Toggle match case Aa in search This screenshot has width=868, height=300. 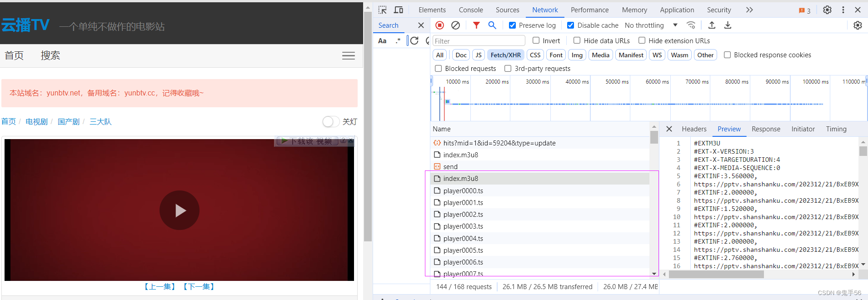382,40
